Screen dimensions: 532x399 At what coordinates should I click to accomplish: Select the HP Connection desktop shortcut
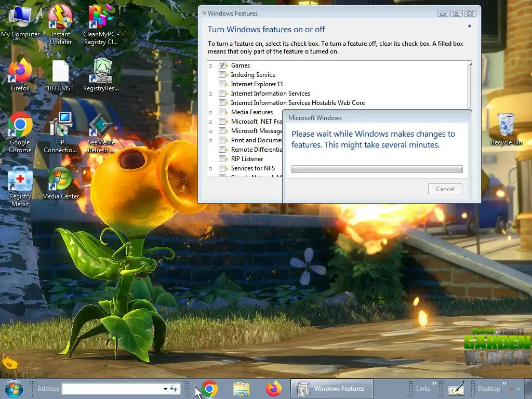click(60, 133)
